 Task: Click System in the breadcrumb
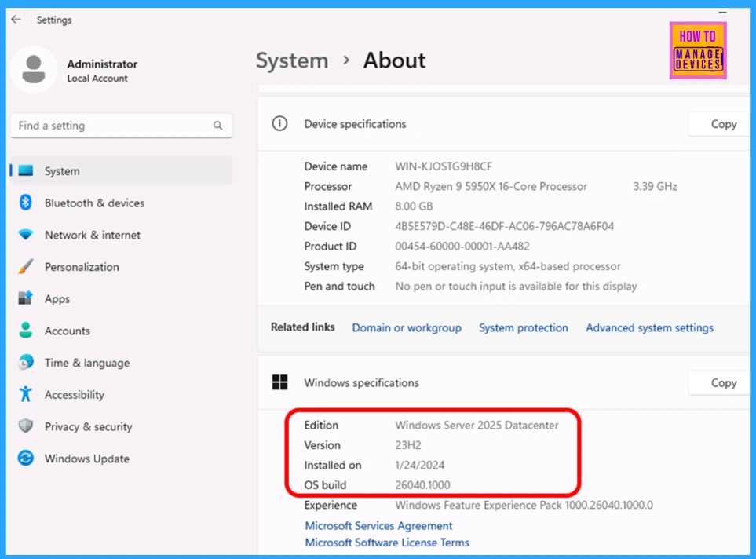tap(292, 60)
